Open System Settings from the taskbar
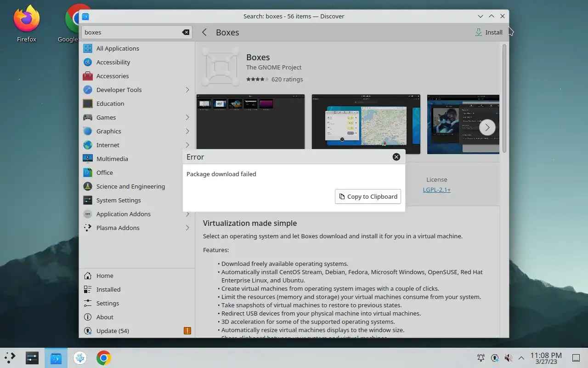588x368 pixels. [x=32, y=358]
